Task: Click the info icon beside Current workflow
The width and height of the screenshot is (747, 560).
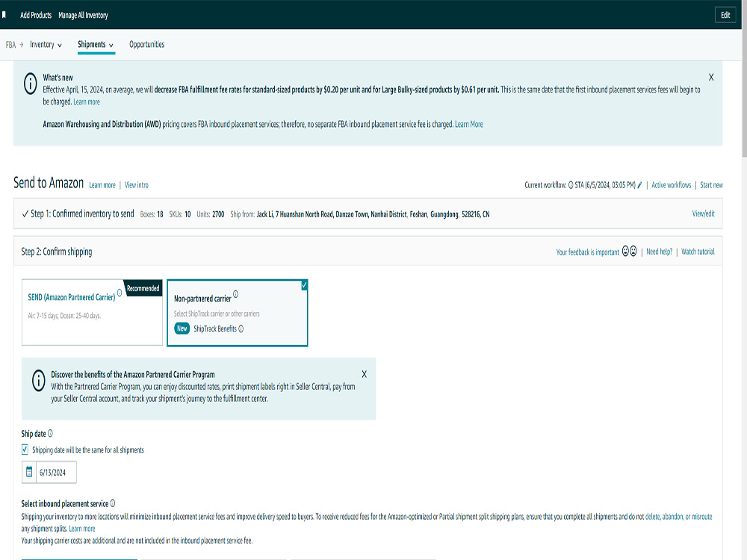Action: point(571,185)
